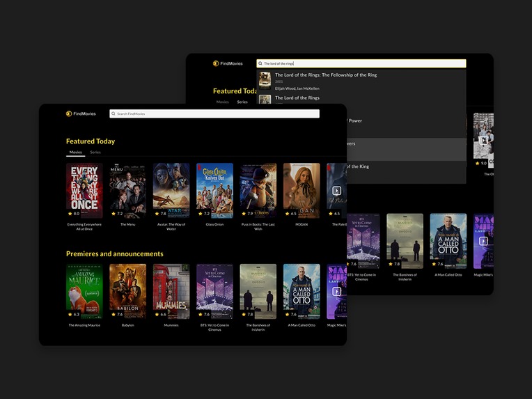Click the 'Babylon' title below its poster
Screen dimensions: 532x399
click(128, 325)
